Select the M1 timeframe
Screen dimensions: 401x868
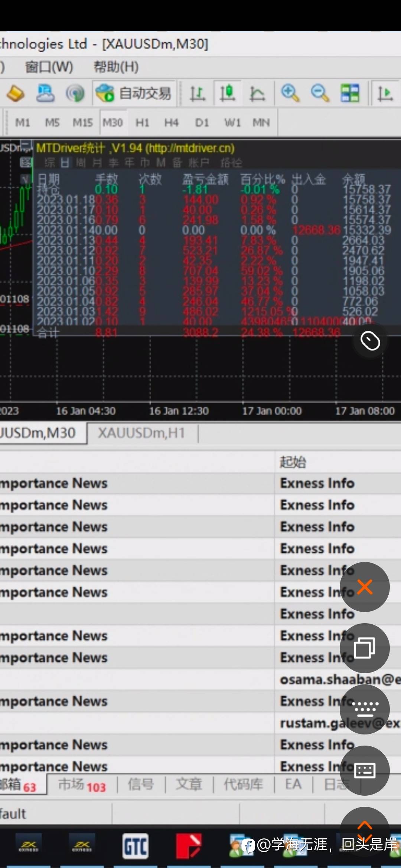22,122
